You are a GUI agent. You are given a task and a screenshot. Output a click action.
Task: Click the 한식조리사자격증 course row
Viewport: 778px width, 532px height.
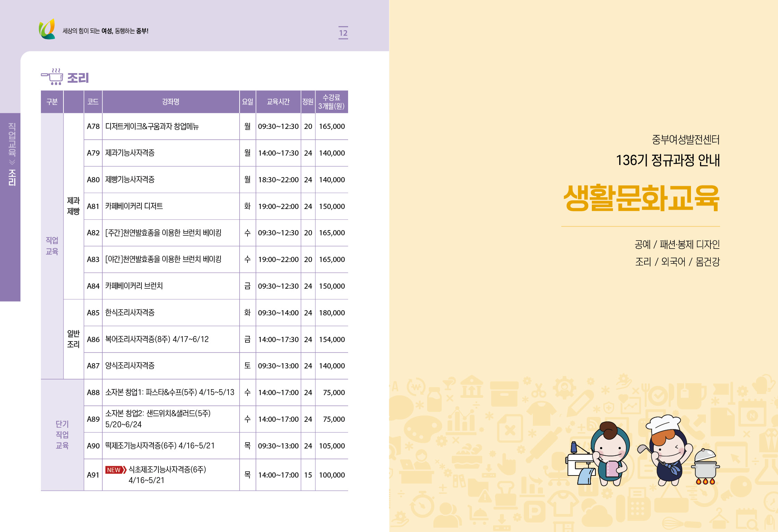point(130,313)
